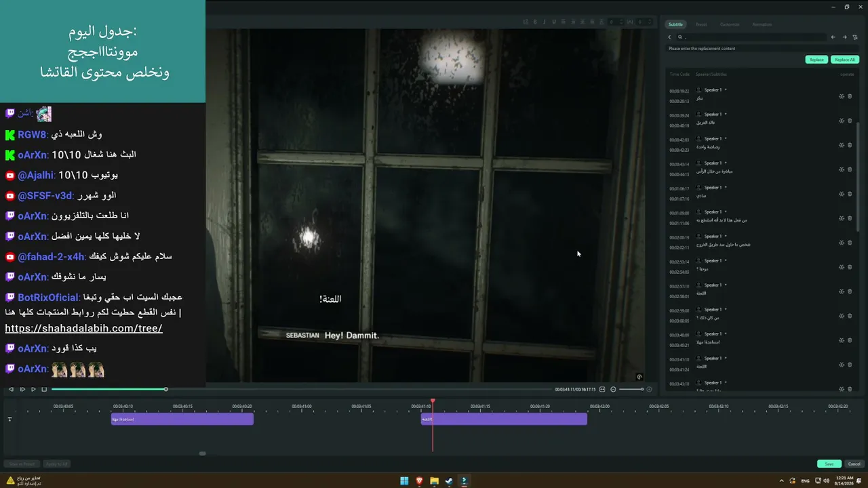Click the fit-timeline icon beside the timecode
Viewport: 868px width, 488px height.
602,389
